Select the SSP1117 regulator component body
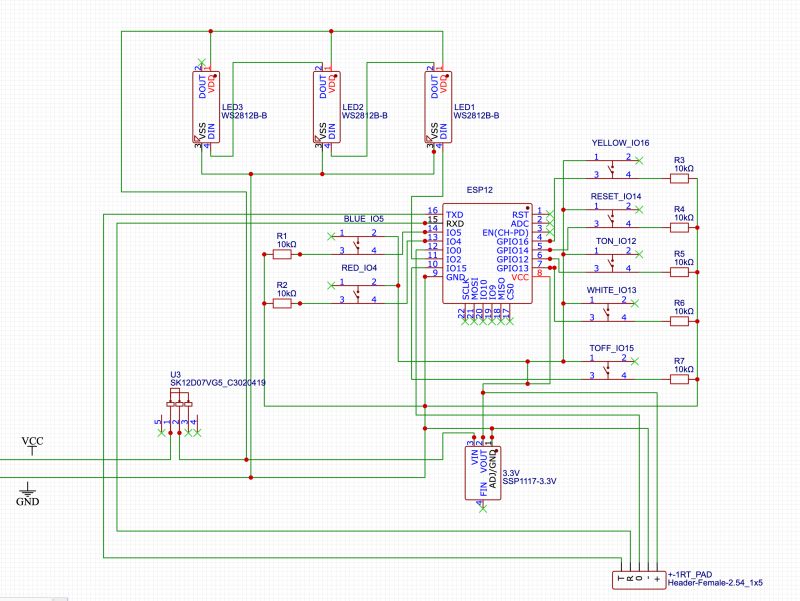This screenshot has height=601, width=800. tap(483, 473)
